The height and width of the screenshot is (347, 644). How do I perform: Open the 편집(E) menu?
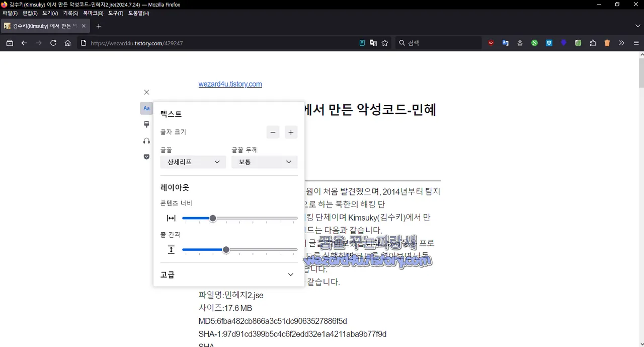30,13
